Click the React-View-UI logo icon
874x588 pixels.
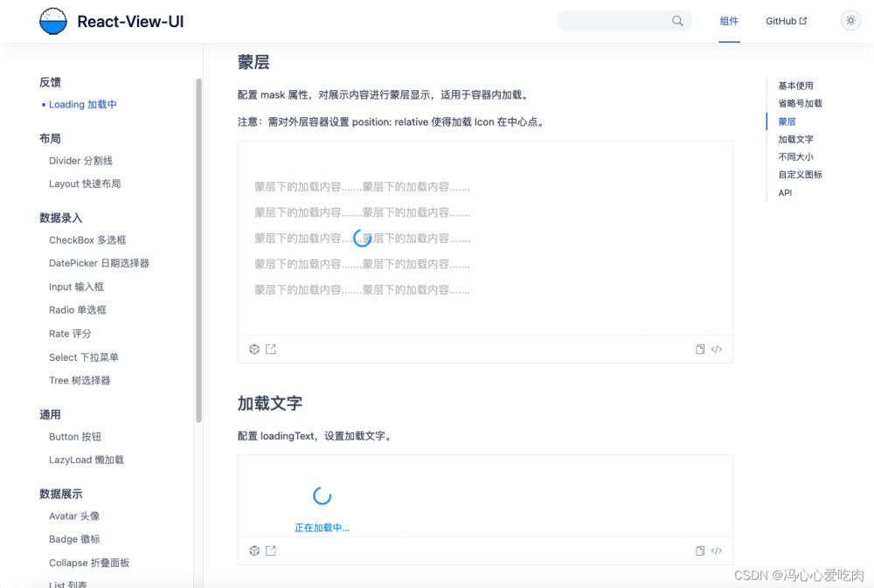coord(53,21)
